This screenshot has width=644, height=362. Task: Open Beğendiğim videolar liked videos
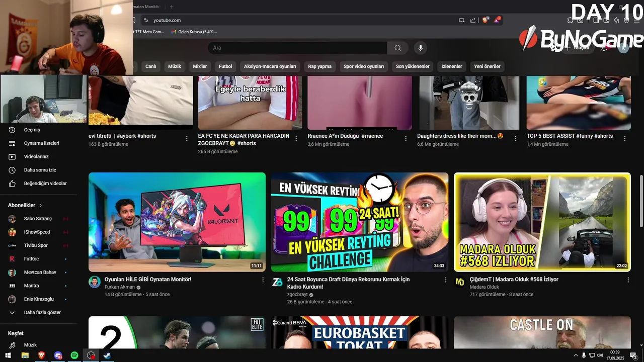(45, 184)
